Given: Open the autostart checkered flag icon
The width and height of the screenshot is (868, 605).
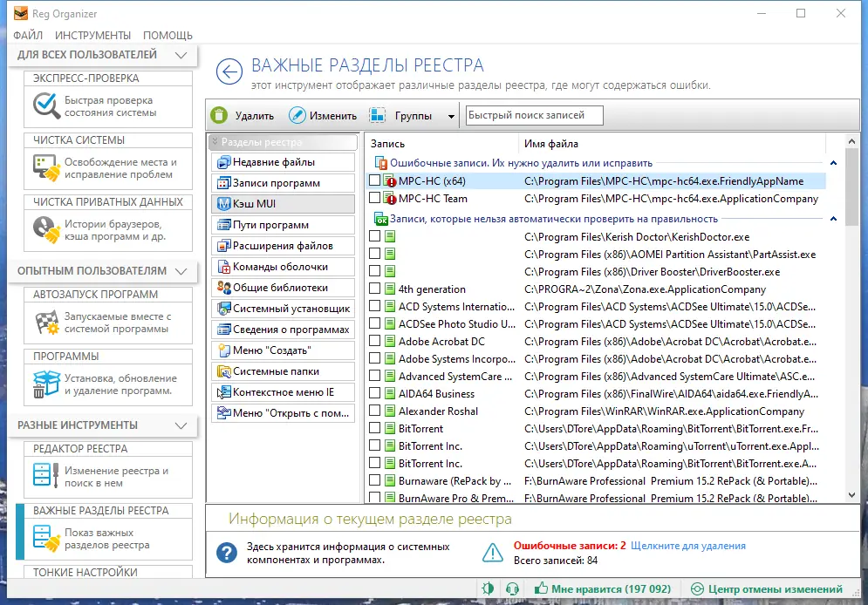Looking at the screenshot, I should click(x=46, y=323).
